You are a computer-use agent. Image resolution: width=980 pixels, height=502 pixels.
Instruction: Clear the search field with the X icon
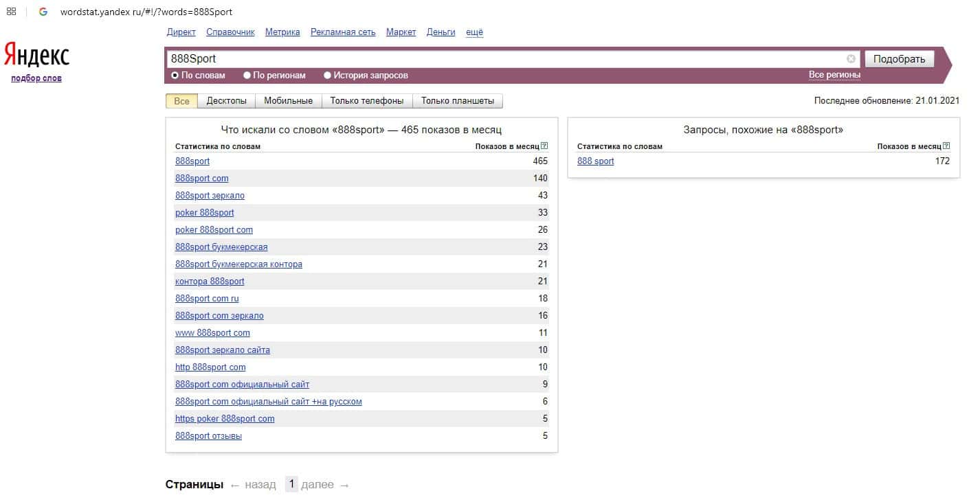[x=851, y=59]
